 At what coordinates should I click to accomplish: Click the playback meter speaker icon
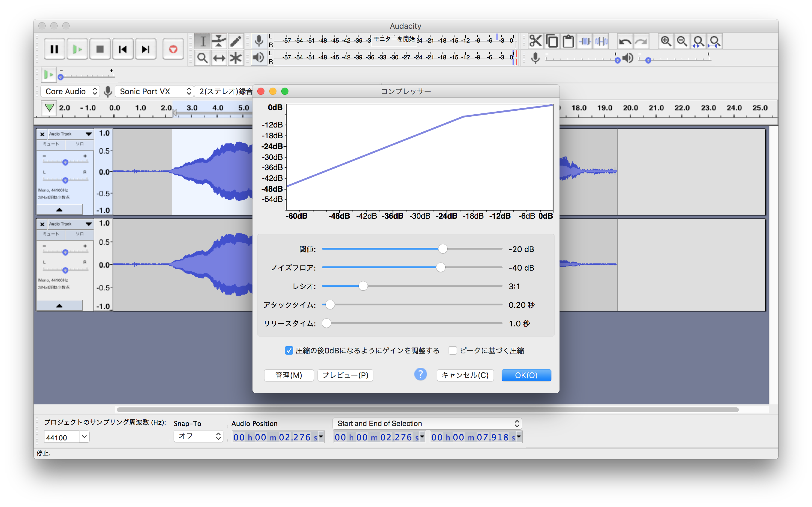point(258,58)
